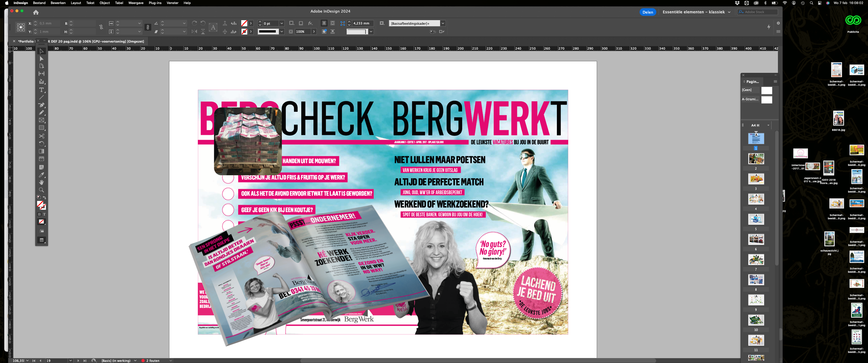
Task: Expand the rotation angle dropdown
Action: [x=184, y=23]
